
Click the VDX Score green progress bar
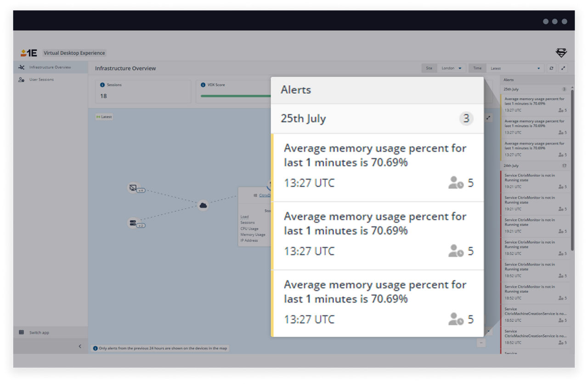(x=236, y=96)
